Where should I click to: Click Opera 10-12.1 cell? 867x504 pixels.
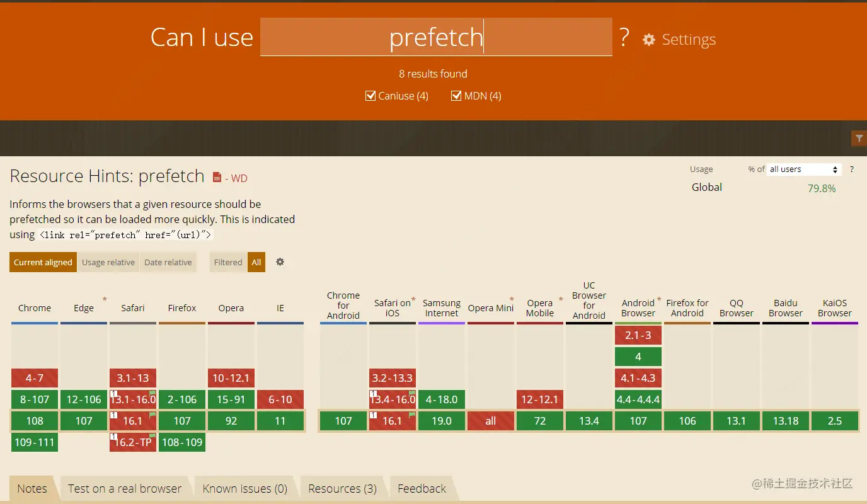point(231,378)
